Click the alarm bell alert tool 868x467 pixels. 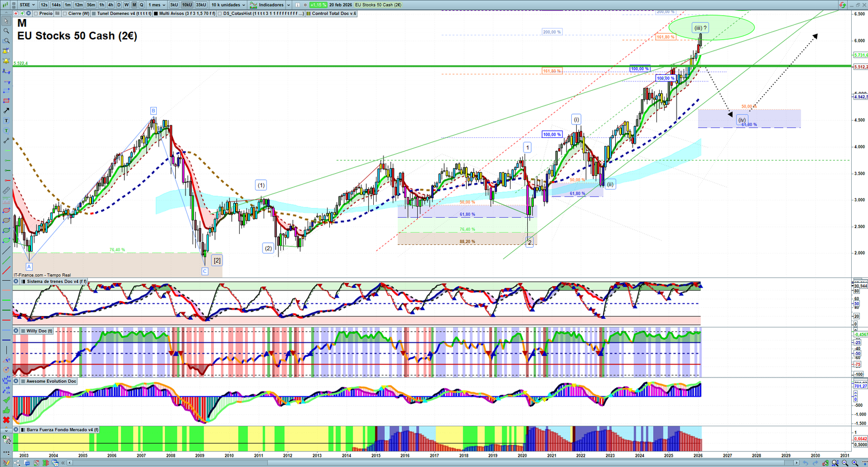(7, 51)
